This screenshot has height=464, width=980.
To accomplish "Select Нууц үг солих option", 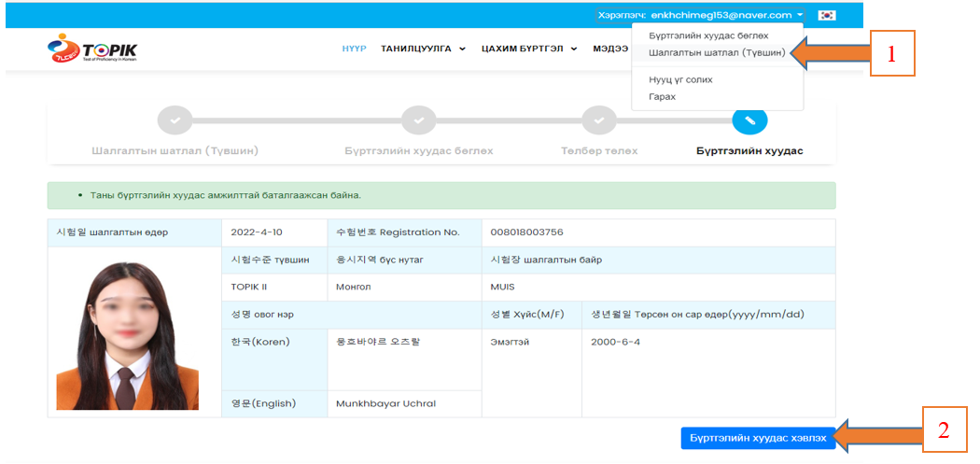I will tap(680, 80).
